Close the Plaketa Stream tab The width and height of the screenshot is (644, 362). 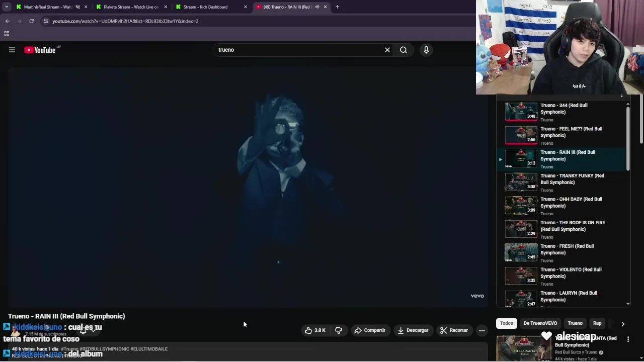pos(166,7)
